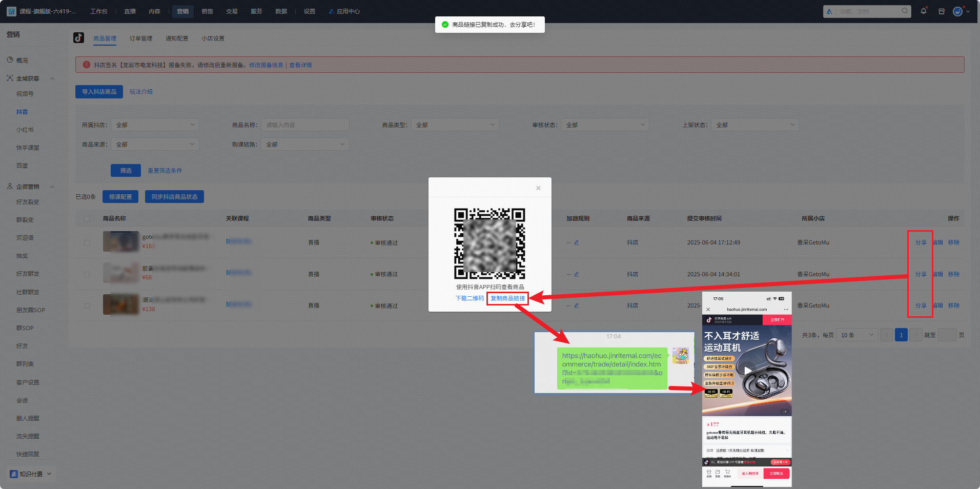Viewport: 980px width, 489px height.
Task: Open the 所属抖店 dropdown
Action: (x=155, y=125)
